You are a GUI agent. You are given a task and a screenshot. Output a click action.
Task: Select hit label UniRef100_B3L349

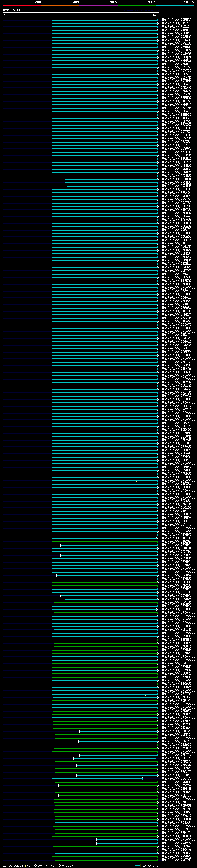click(176, 846)
